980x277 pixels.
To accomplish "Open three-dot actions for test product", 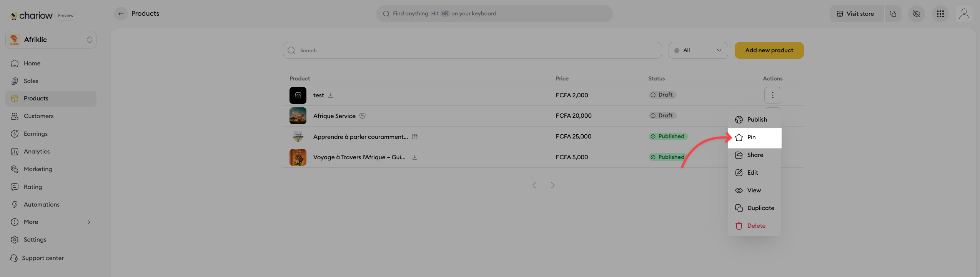I will tap(772, 95).
